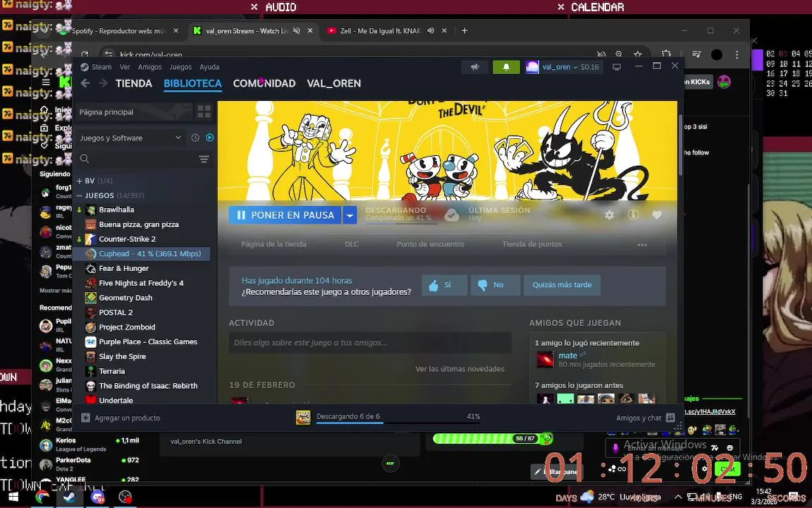Image resolution: width=812 pixels, height=508 pixels.
Task: Click Agregar un producto
Action: pyautogui.click(x=121, y=418)
